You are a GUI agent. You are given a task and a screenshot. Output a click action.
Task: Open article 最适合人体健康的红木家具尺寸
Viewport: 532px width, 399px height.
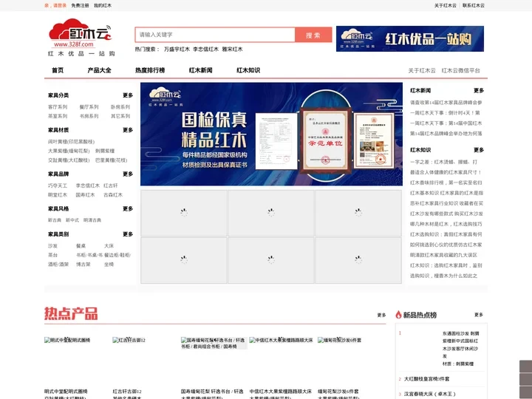click(x=446, y=172)
